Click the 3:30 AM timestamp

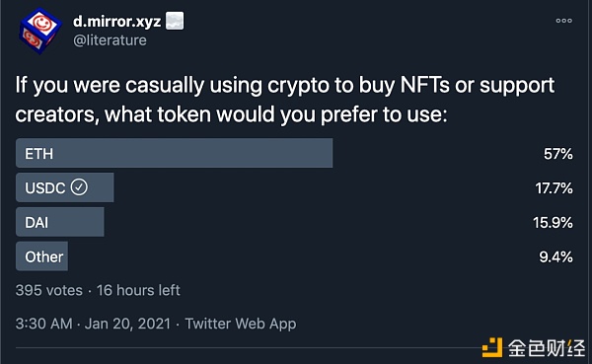coord(43,324)
